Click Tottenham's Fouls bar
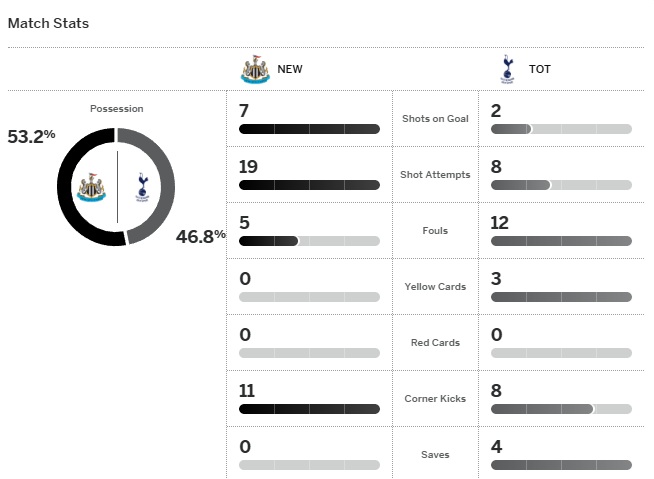The width and height of the screenshot is (654, 479). (561, 241)
